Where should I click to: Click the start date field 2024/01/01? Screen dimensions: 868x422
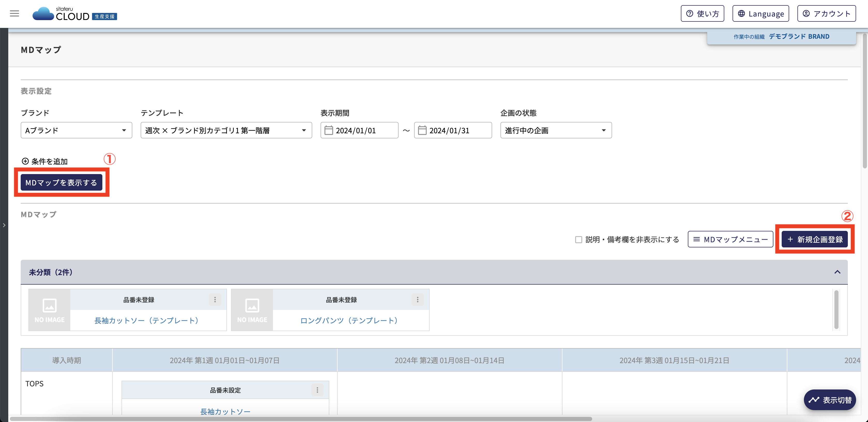coord(359,130)
